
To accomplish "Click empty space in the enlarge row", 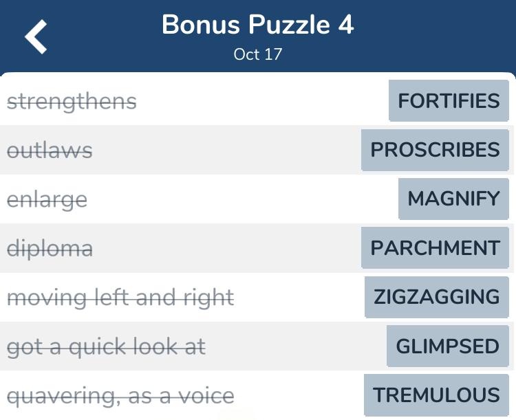I will 243,199.
